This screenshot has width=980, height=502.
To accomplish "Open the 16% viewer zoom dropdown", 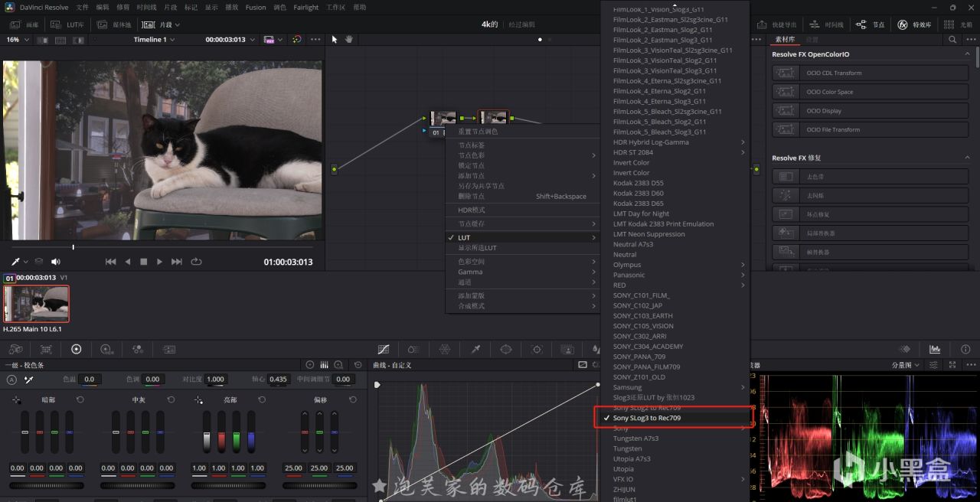I will (16, 39).
